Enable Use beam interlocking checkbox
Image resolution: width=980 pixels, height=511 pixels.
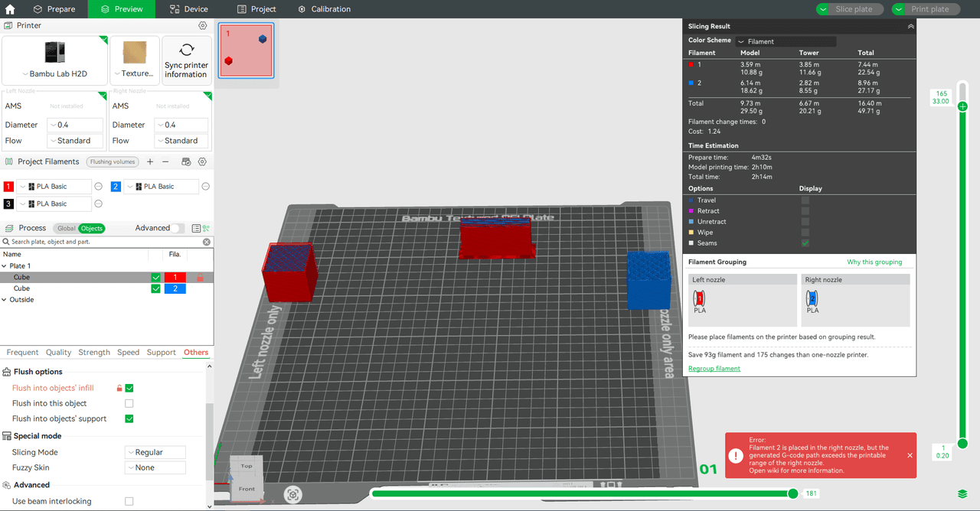point(129,501)
